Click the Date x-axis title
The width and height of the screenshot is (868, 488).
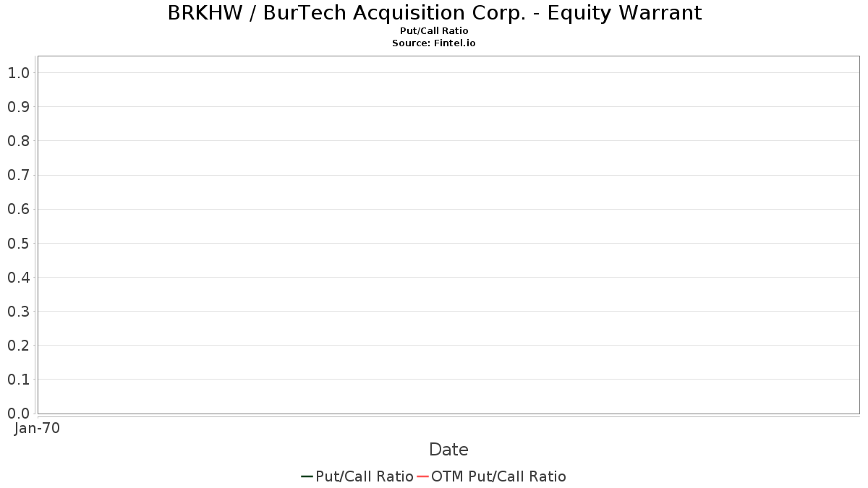click(x=448, y=450)
